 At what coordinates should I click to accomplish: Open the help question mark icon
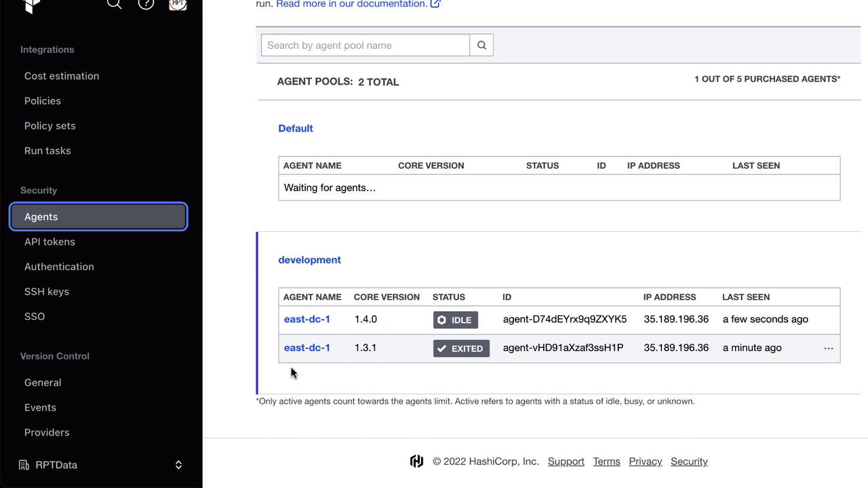click(146, 4)
